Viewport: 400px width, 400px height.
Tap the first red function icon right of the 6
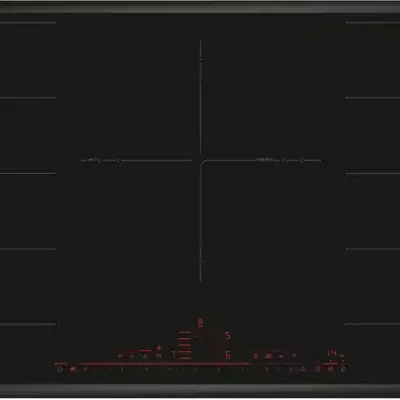pos(256,356)
